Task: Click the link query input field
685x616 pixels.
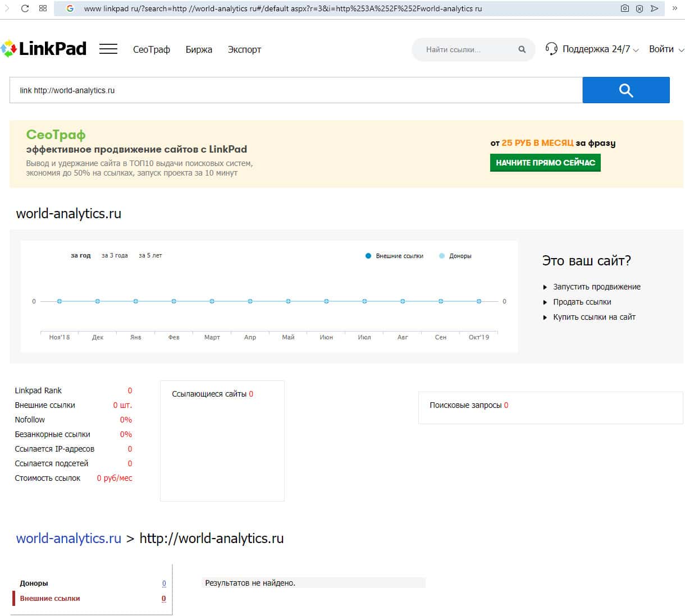Action: click(x=295, y=90)
